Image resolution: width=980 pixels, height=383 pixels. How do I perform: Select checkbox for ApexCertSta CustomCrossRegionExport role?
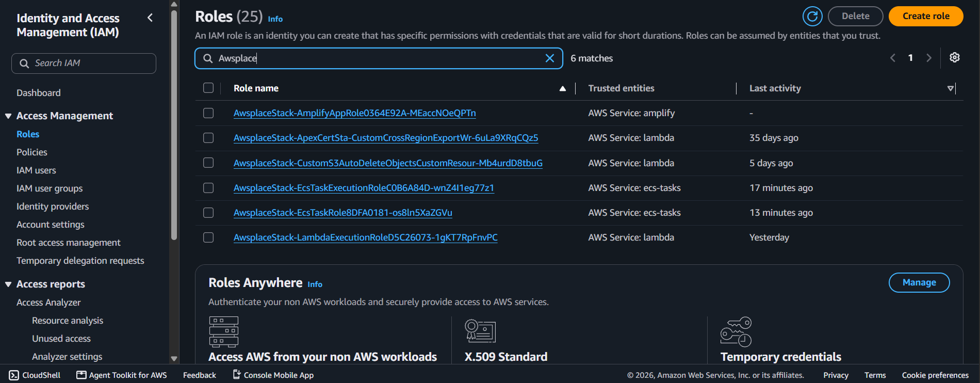click(x=208, y=138)
